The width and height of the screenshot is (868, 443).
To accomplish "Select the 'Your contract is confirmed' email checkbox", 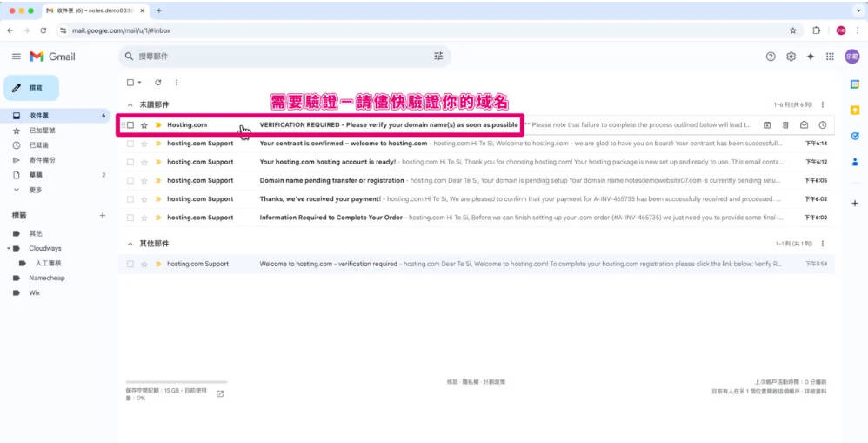I will pos(130,144).
